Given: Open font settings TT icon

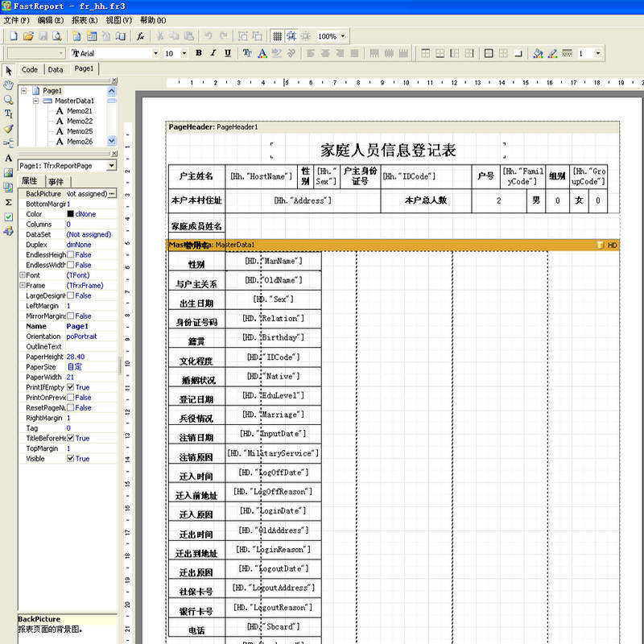Looking at the screenshot, I should tap(247, 53).
